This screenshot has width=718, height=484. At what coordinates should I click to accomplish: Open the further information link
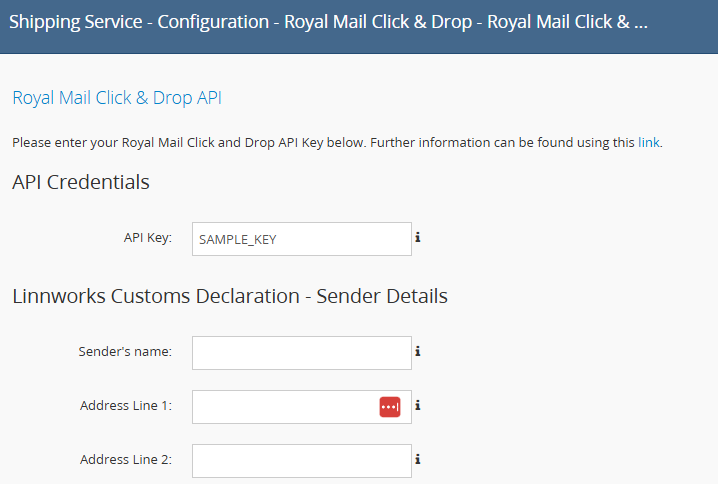[649, 142]
